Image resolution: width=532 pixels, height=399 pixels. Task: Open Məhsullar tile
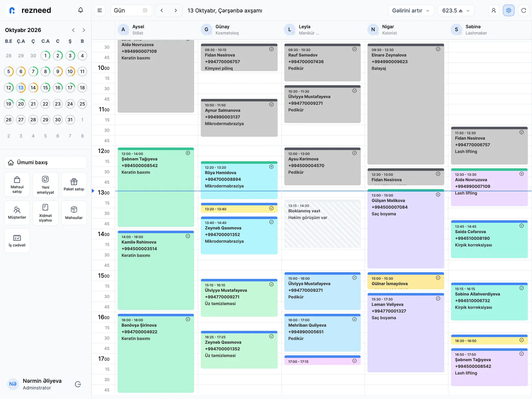[74, 213]
